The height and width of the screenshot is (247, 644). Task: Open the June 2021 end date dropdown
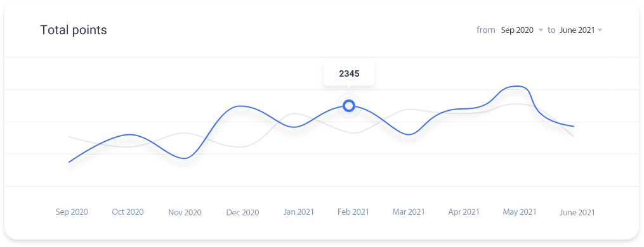point(581,30)
